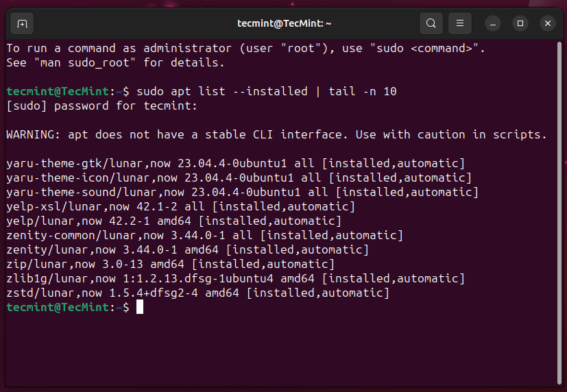Screen dimensions: 567x392
Task: Minimize the terminal window
Action: click(492, 24)
